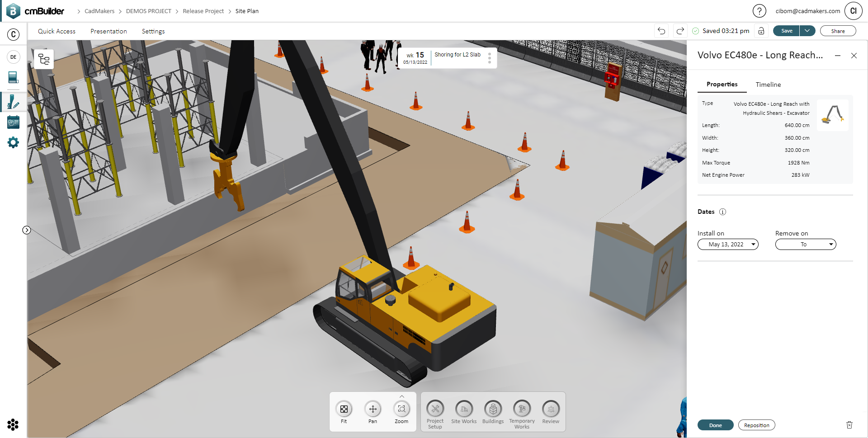Go to DEMOS PROJECT breadcrumb
Screen dimensions: 868x438
coord(148,11)
